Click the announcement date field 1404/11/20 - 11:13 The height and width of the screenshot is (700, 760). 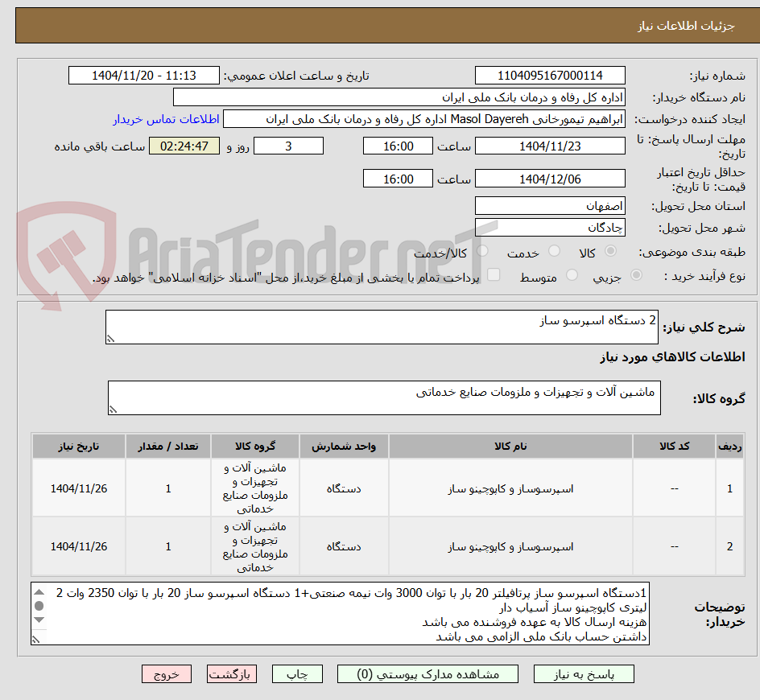[144, 76]
